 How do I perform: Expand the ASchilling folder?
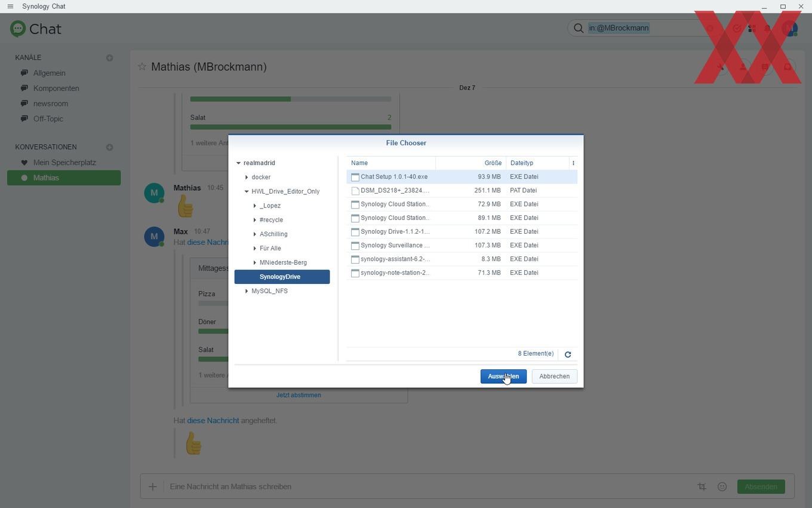pos(255,234)
